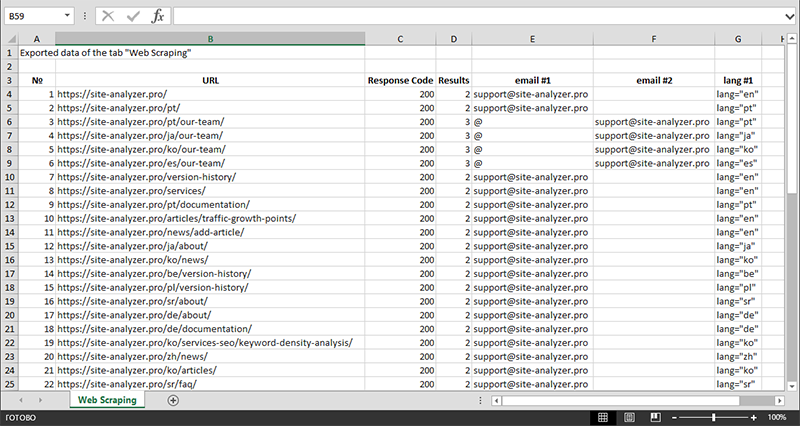Click the Select All corner triangle
Viewport: 800px width, 426px height.
[10, 39]
